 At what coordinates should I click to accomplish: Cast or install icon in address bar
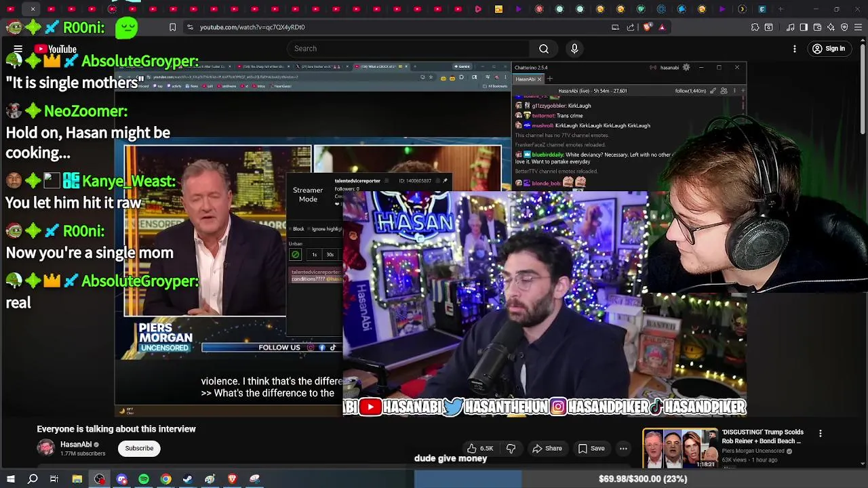click(x=615, y=27)
